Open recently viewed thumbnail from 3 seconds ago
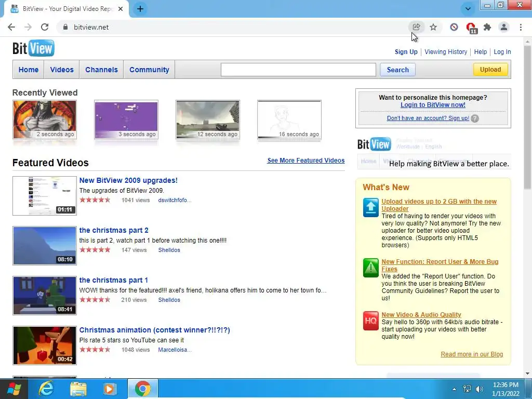The height and width of the screenshot is (399, 532). pyautogui.click(x=126, y=119)
